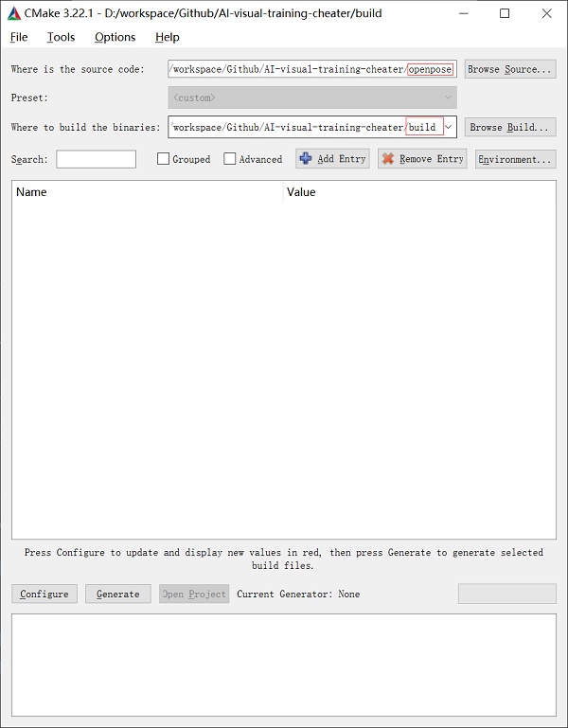Click Browse Build button
The width and height of the screenshot is (568, 728).
pyautogui.click(x=510, y=127)
